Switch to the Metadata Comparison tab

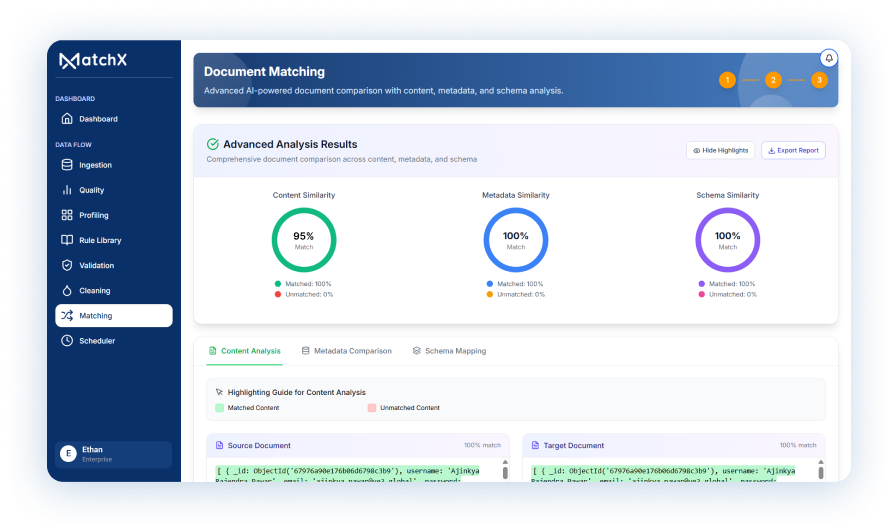click(347, 351)
